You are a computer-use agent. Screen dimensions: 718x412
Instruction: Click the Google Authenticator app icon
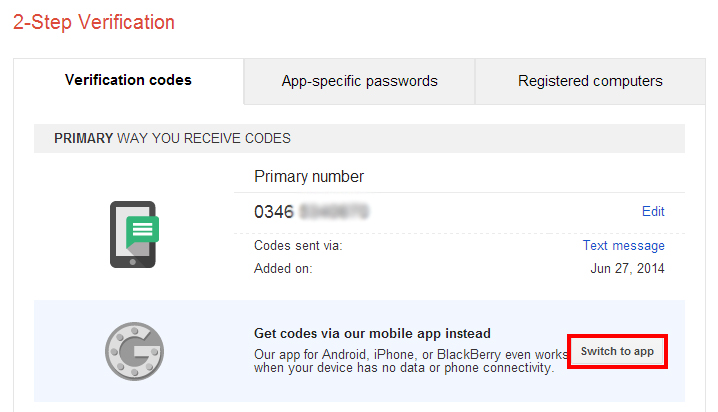coord(134,351)
